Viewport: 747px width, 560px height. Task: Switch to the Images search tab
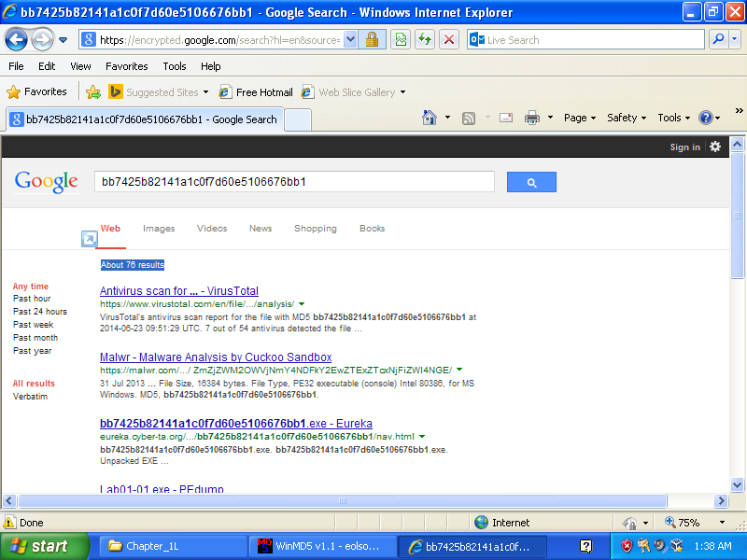pos(159,229)
